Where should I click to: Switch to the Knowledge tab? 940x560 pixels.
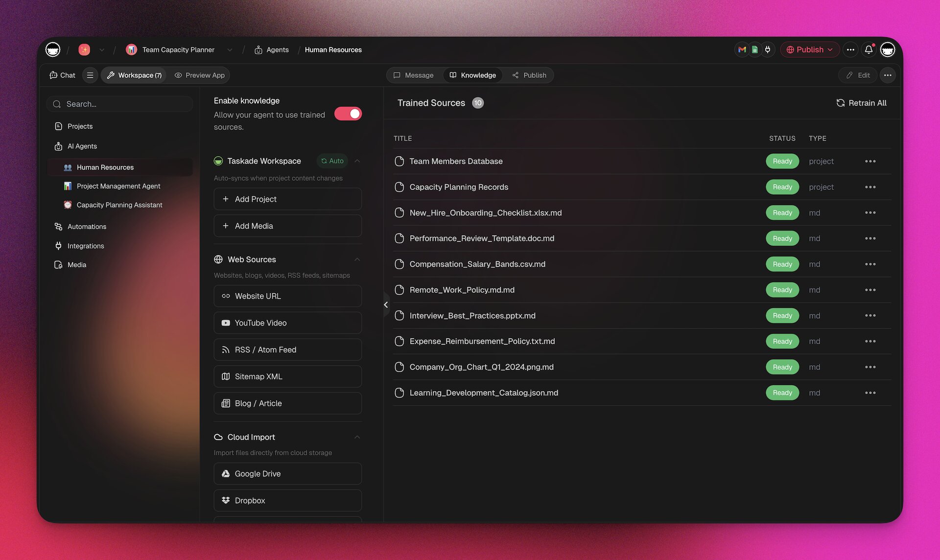click(x=472, y=75)
